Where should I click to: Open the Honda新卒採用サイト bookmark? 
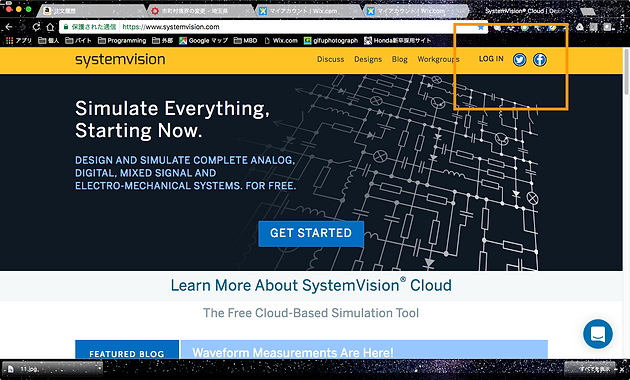(x=398, y=41)
